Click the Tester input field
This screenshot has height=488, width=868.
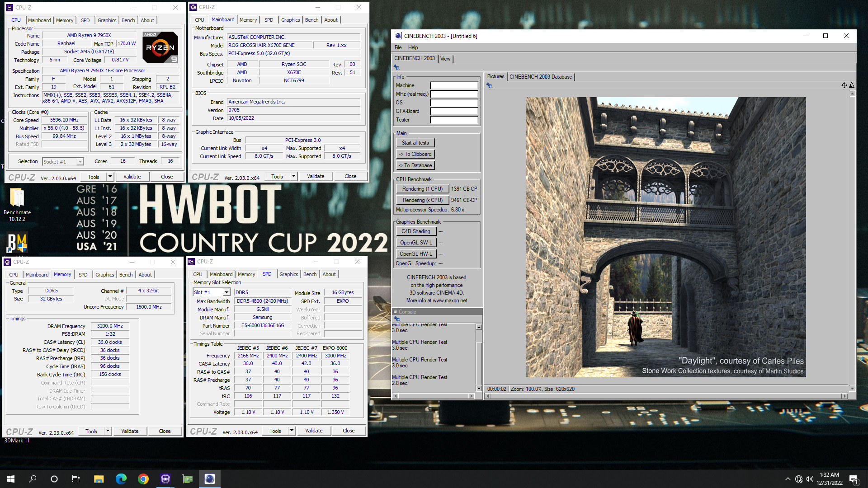(454, 120)
